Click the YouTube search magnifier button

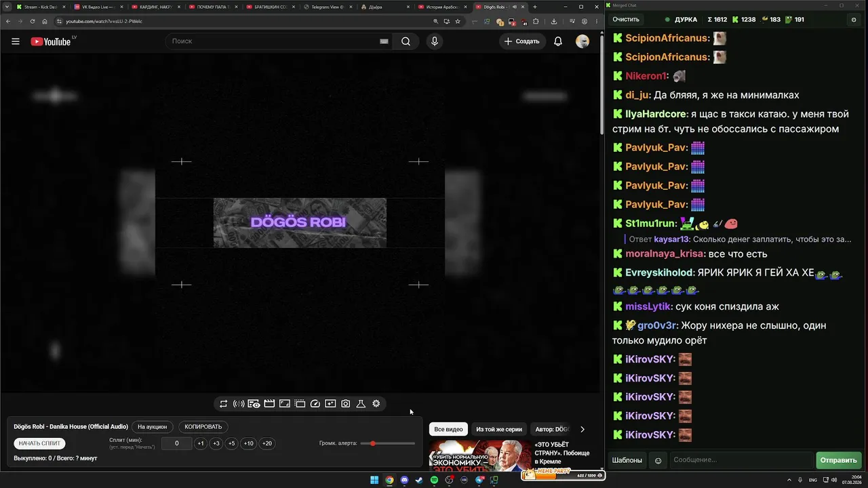406,41
